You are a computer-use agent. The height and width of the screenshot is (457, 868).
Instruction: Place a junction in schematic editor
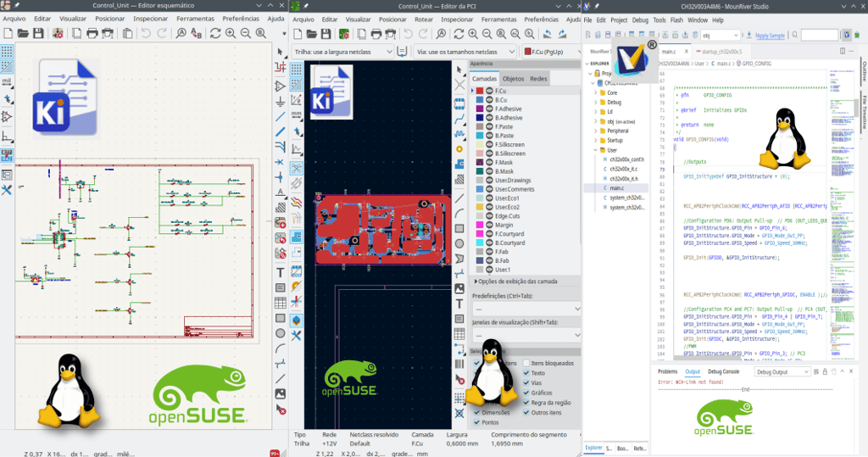point(280,177)
